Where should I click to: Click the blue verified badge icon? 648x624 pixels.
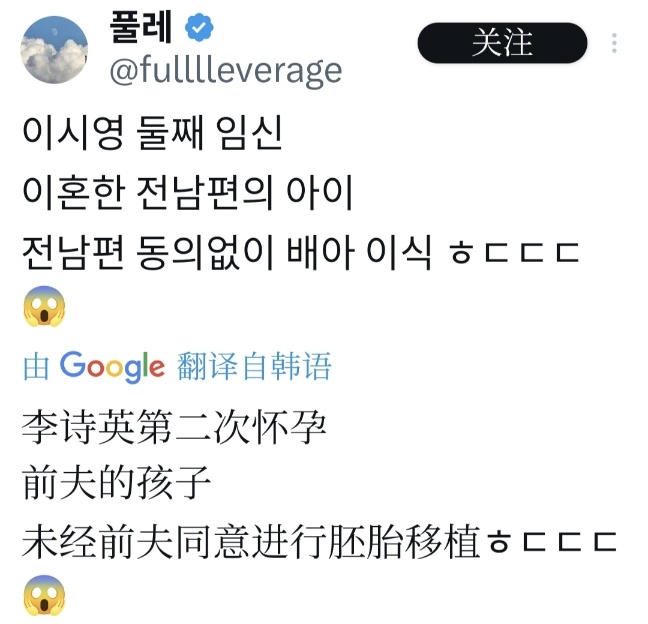[x=199, y=27]
